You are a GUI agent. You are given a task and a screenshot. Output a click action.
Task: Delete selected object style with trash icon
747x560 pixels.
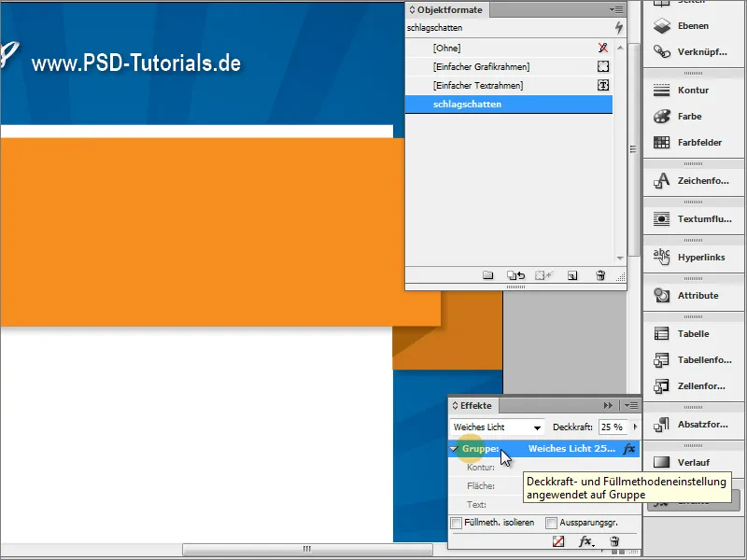600,275
